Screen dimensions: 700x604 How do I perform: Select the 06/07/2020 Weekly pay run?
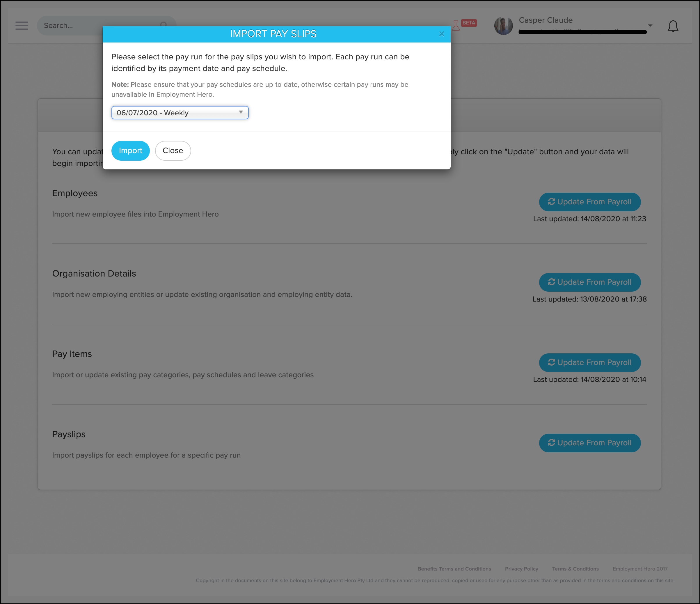pos(179,113)
